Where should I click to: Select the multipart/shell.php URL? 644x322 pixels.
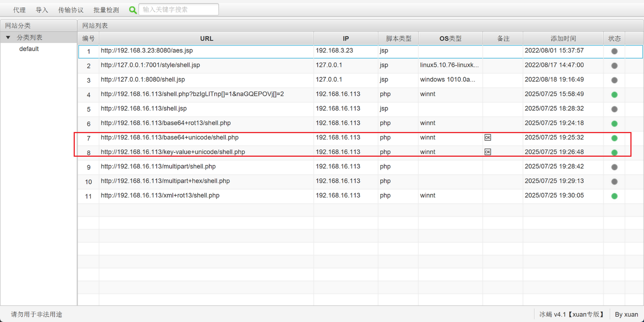pos(158,166)
